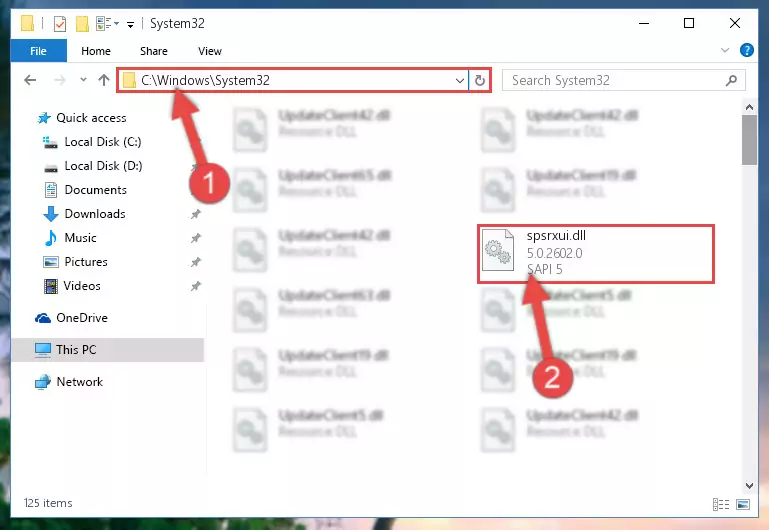Switch to the View ribbon tab
Viewport: 769px width, 530px height.
pyautogui.click(x=210, y=51)
